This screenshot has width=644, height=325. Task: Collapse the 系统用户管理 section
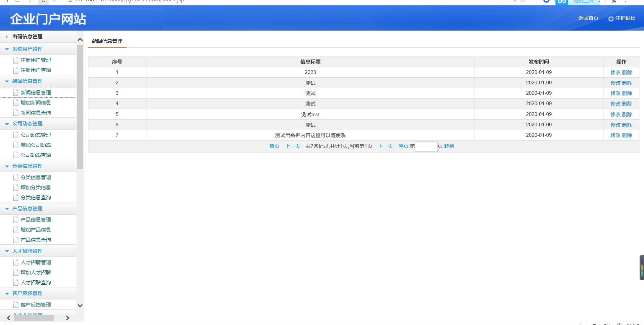coord(7,49)
